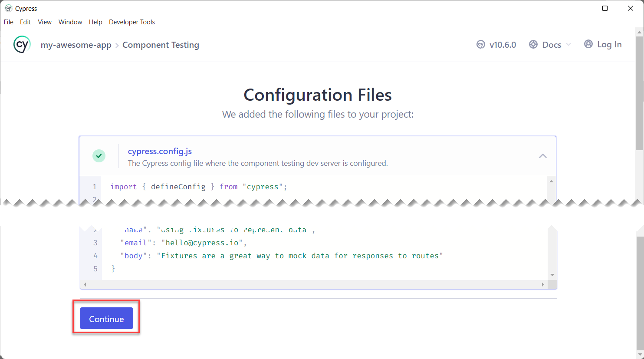Click the main page vertical scrollbar thumb
The height and width of the screenshot is (359, 644).
tap(640, 93)
